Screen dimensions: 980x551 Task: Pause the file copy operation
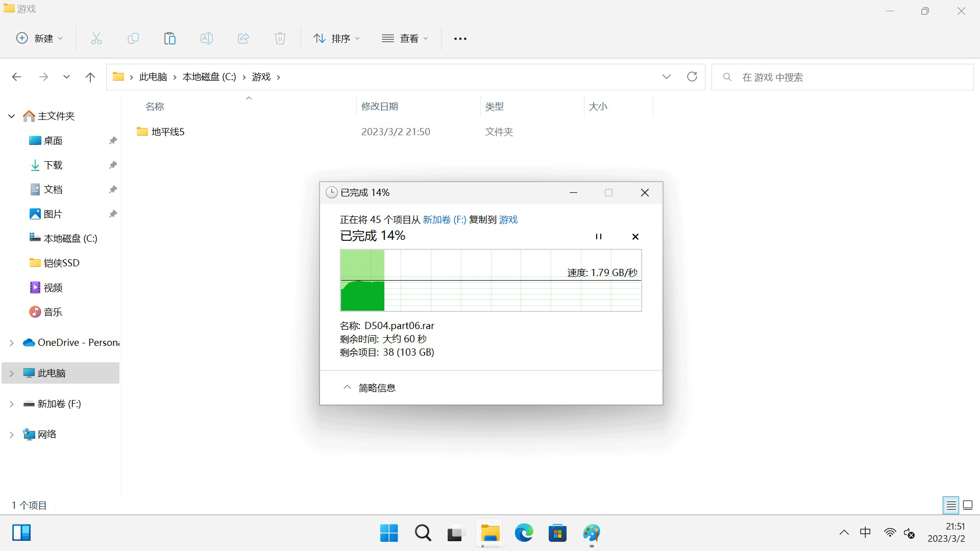click(599, 237)
